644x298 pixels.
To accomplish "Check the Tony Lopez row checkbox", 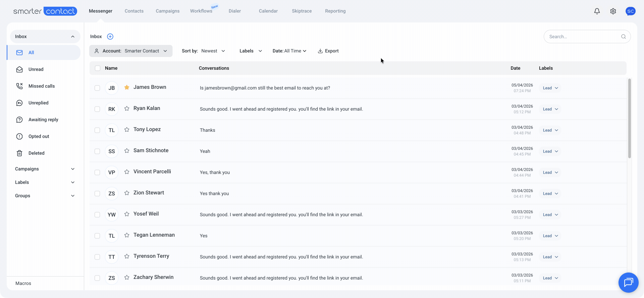I will [x=97, y=130].
